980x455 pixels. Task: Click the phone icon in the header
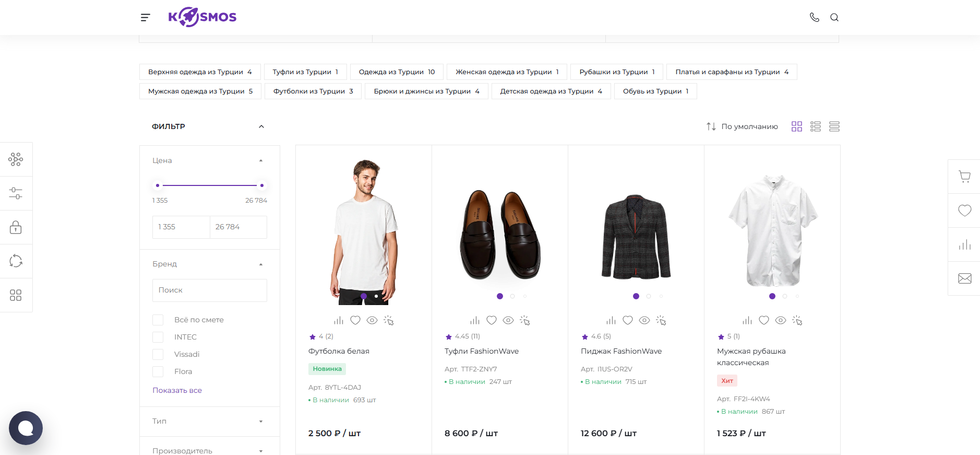(814, 17)
